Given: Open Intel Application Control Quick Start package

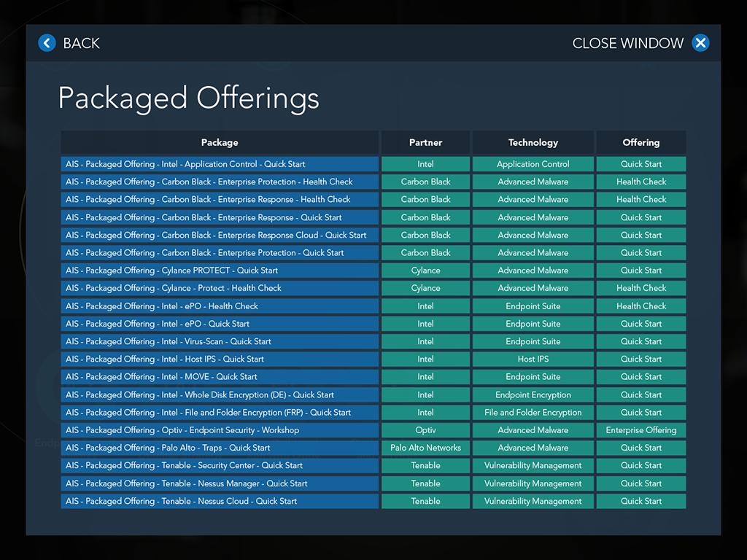Looking at the screenshot, I should click(x=220, y=164).
